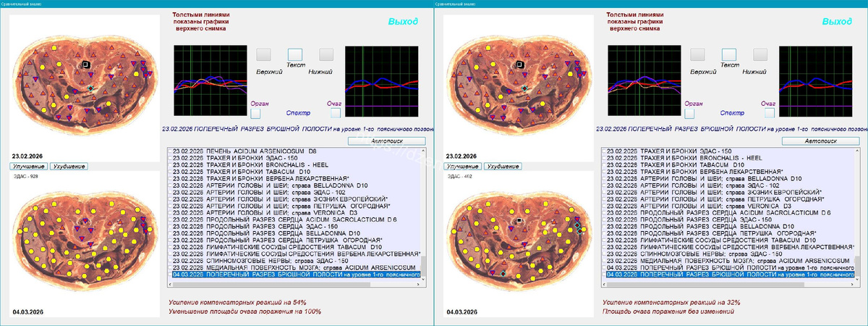The width and height of the screenshot is (868, 326).
Task: Toggle the Текст square button in right window
Action: (729, 54)
